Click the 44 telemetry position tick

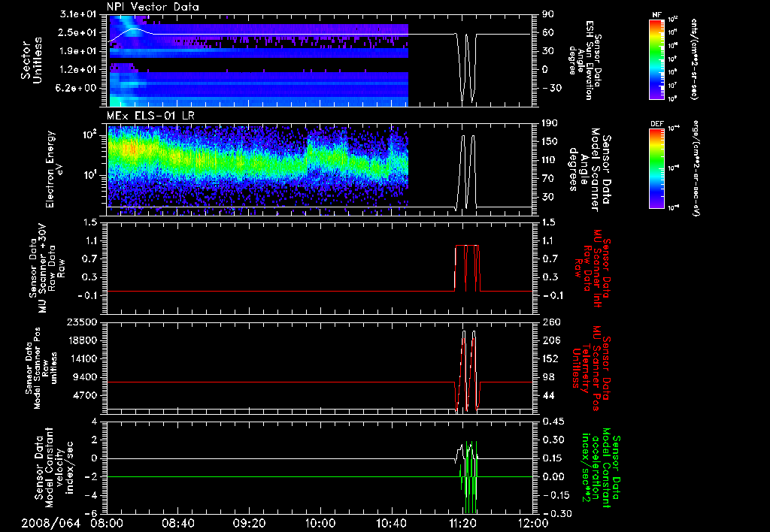548,395
